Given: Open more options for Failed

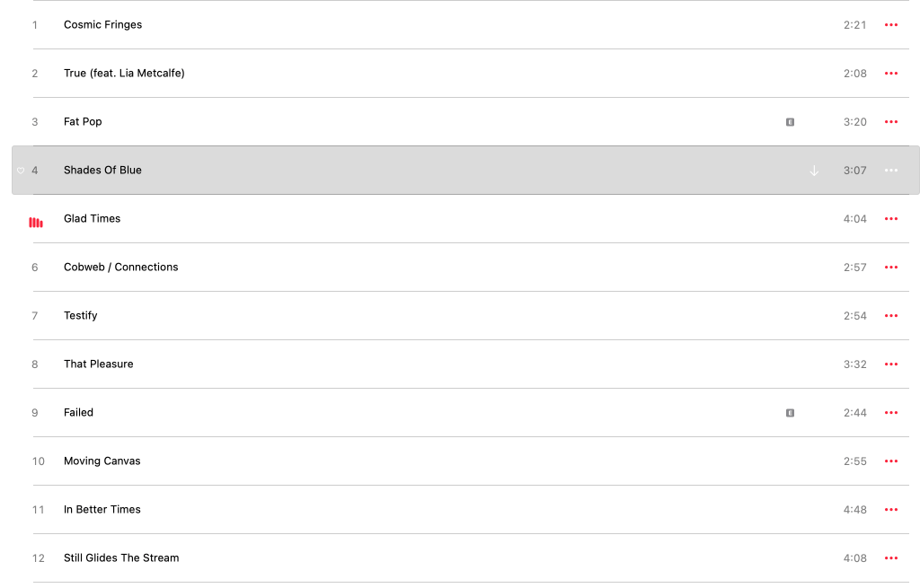Looking at the screenshot, I should pyautogui.click(x=891, y=413).
